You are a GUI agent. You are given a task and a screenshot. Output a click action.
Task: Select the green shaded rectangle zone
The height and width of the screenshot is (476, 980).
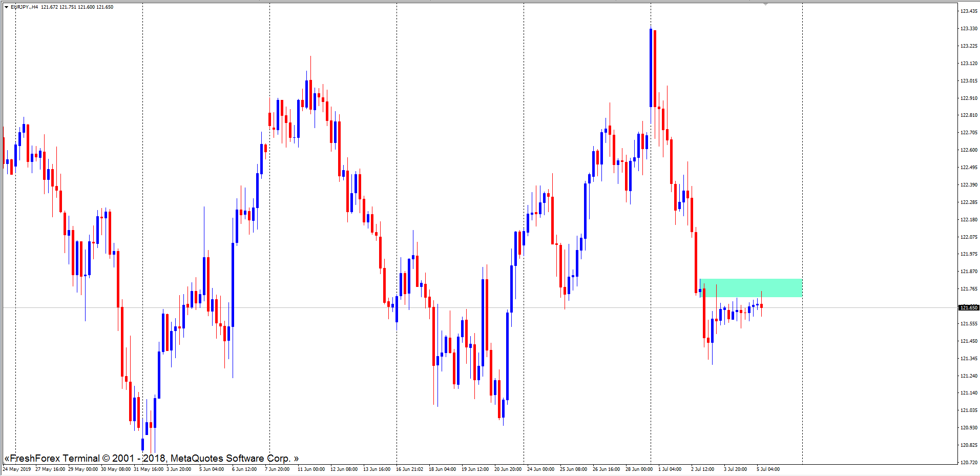click(x=751, y=287)
